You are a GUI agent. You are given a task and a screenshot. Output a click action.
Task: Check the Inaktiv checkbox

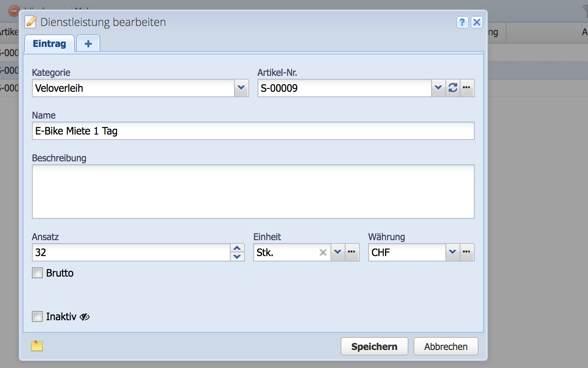pos(37,316)
